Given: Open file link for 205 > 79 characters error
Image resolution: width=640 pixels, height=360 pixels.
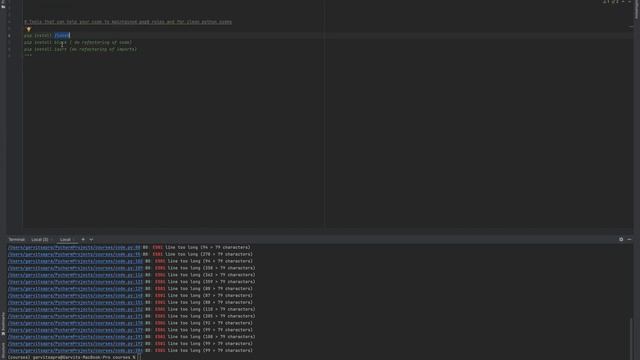Looking at the screenshot, I should tap(76, 316).
